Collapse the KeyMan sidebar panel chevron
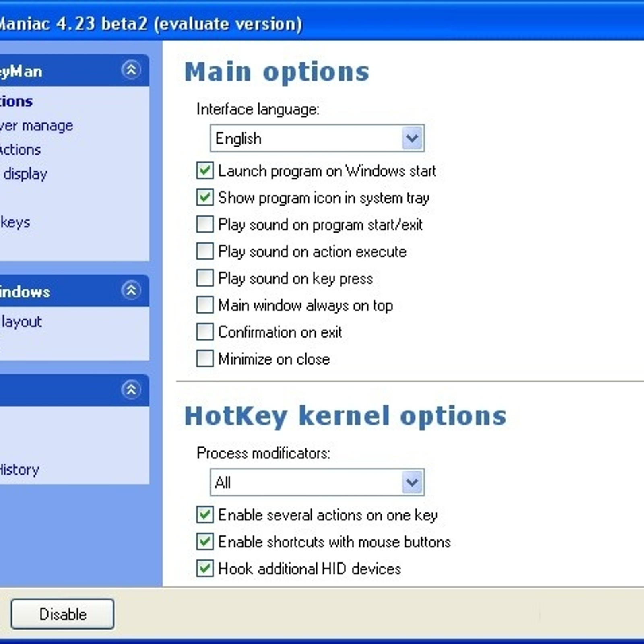Viewport: 644px width, 644px height. pos(131,70)
